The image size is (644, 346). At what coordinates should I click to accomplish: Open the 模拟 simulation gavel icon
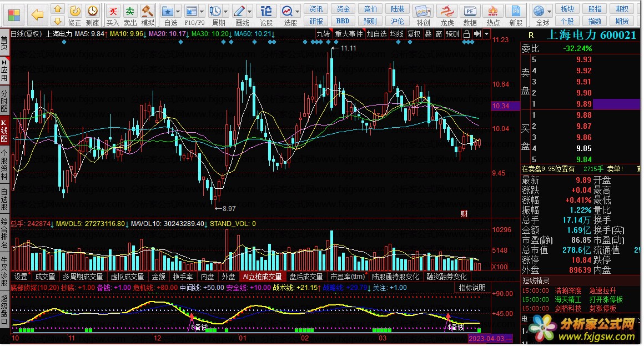coord(147,11)
